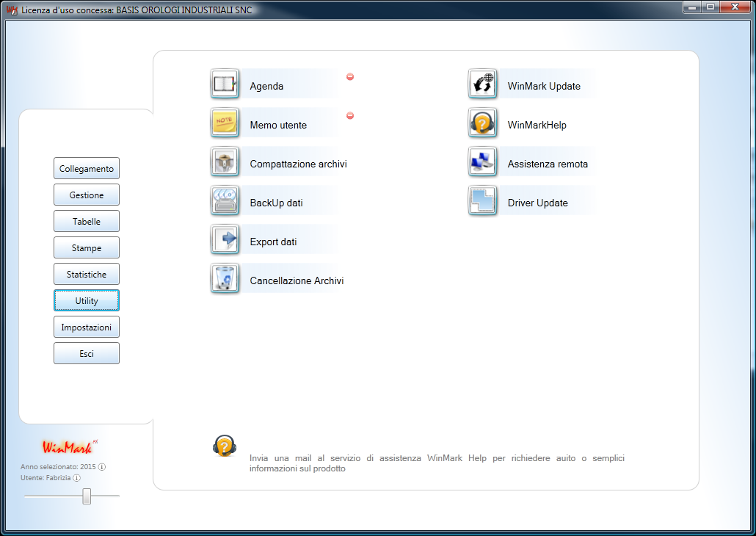The width and height of the screenshot is (756, 536).
Task: Open the Impostazioni settings section
Action: [x=87, y=327]
